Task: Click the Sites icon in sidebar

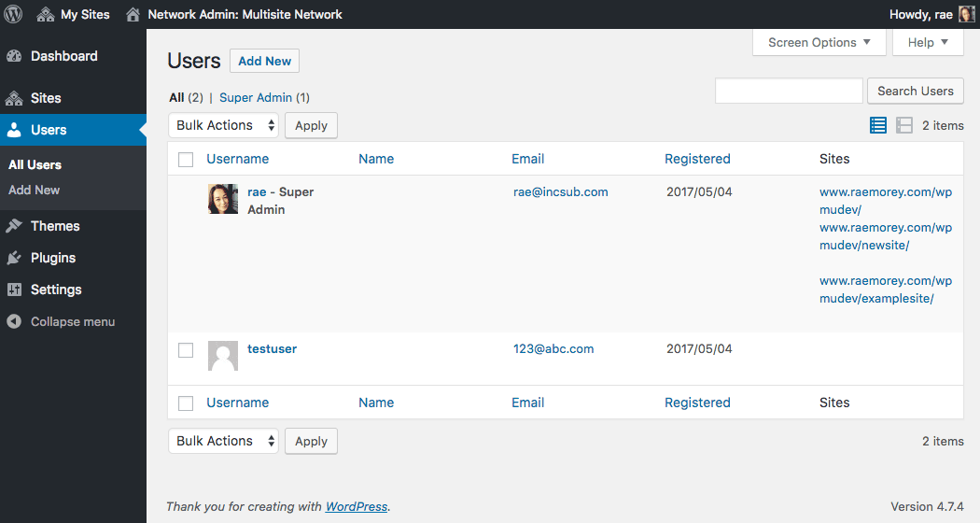Action: point(14,98)
